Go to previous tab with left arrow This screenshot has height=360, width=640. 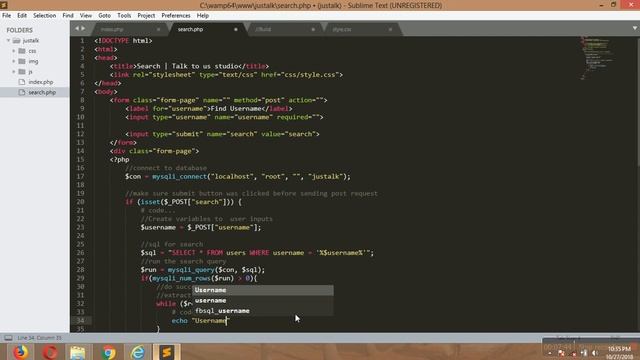(x=77, y=29)
